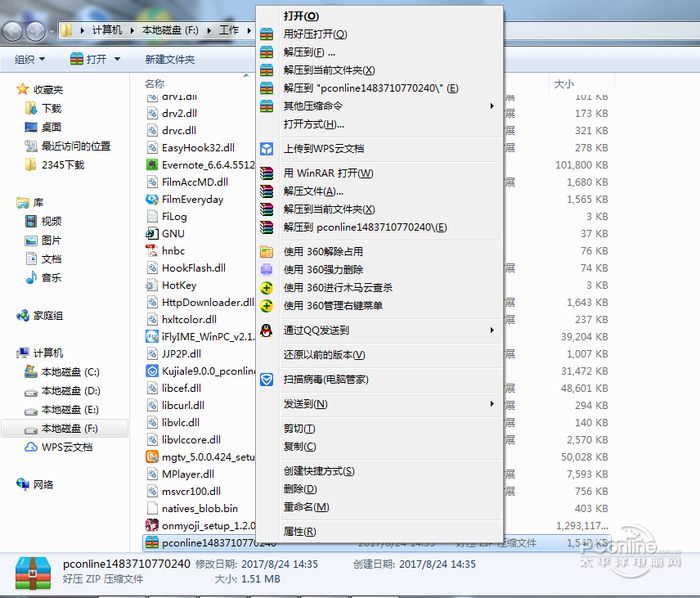The width and height of the screenshot is (700, 598).
Task: Click the 360 shredder icon beside 使用 360强力删除
Action: tap(267, 270)
